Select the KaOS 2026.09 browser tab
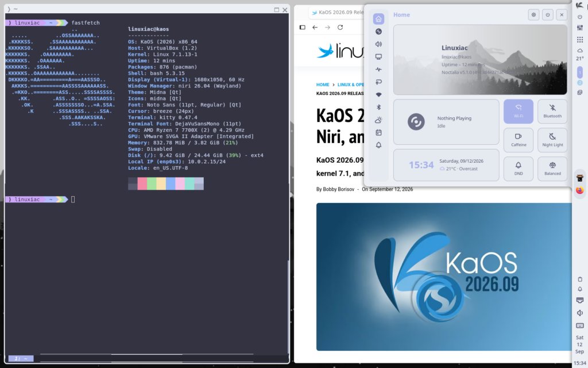Screen dimensions: 588x368 338,13
